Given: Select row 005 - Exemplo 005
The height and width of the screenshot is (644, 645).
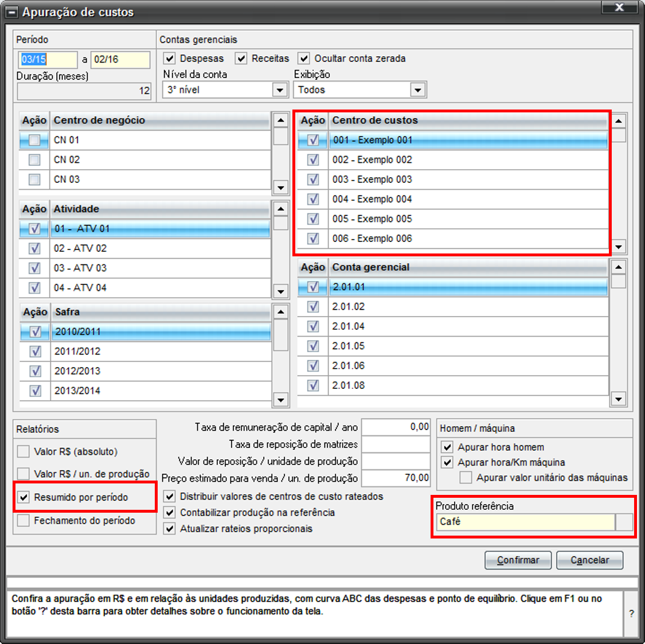Looking at the screenshot, I should (453, 219).
